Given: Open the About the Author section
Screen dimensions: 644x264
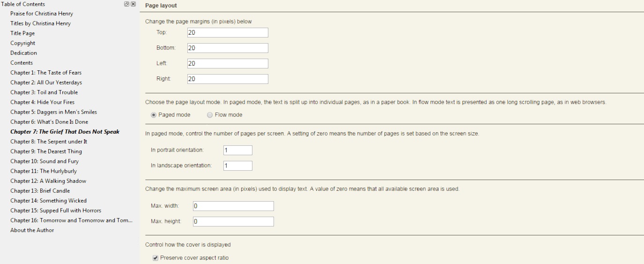Looking at the screenshot, I should pyautogui.click(x=32, y=230).
